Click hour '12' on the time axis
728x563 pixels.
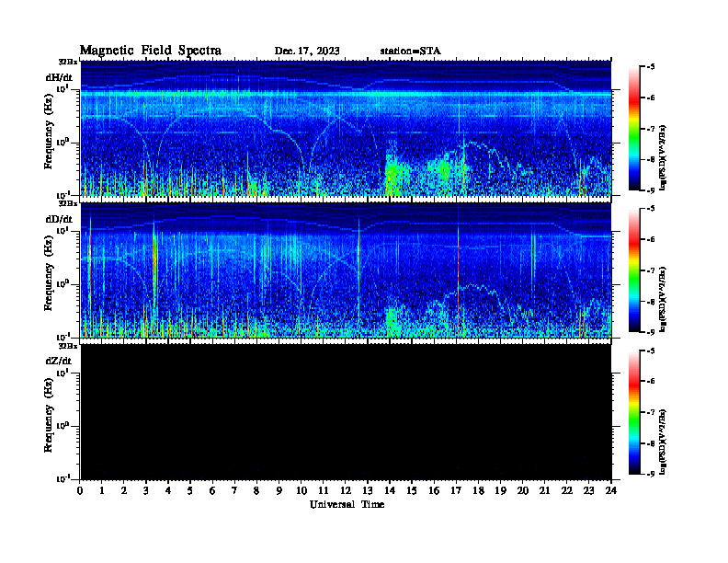345,490
